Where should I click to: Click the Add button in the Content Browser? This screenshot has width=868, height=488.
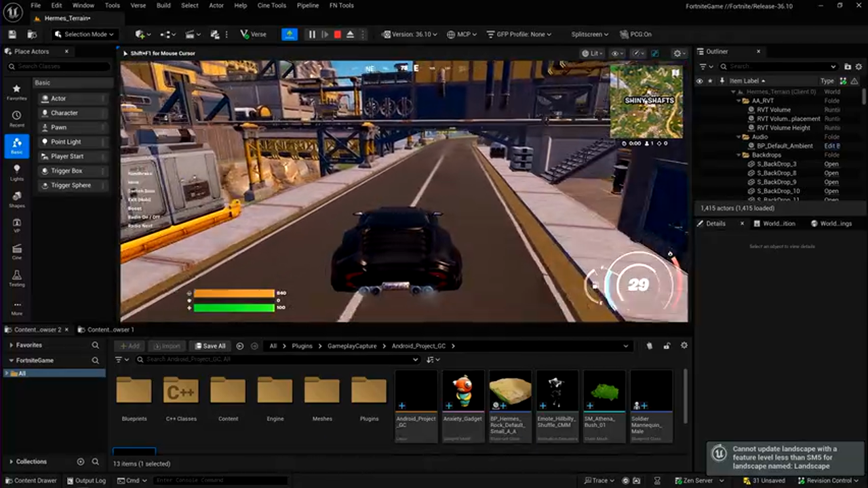tap(129, 346)
